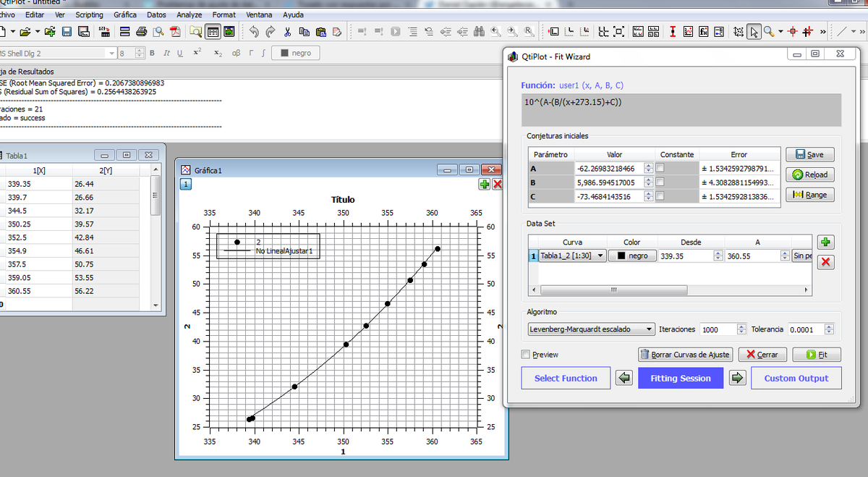Expand the Tabla1_2 curve dropdown
This screenshot has height=477, width=868.
click(x=572, y=256)
